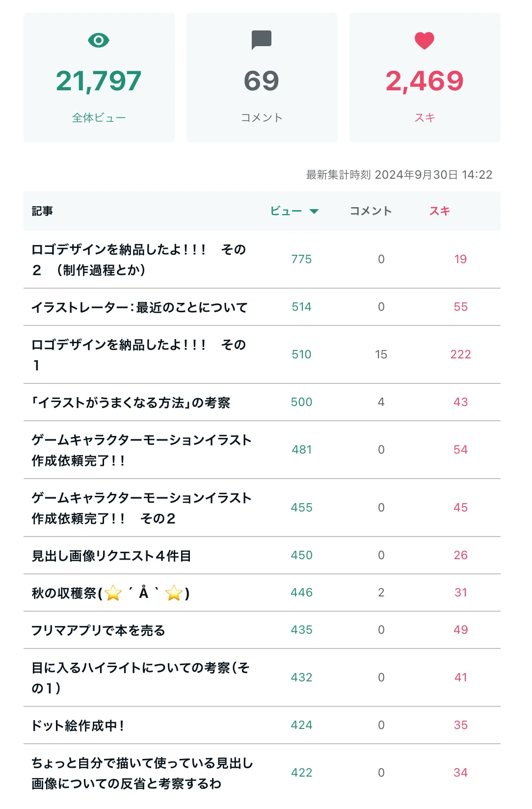Screen dimensions: 532x809
Task: Open article 見出し画像リクエスト4件目
Action: point(111,556)
